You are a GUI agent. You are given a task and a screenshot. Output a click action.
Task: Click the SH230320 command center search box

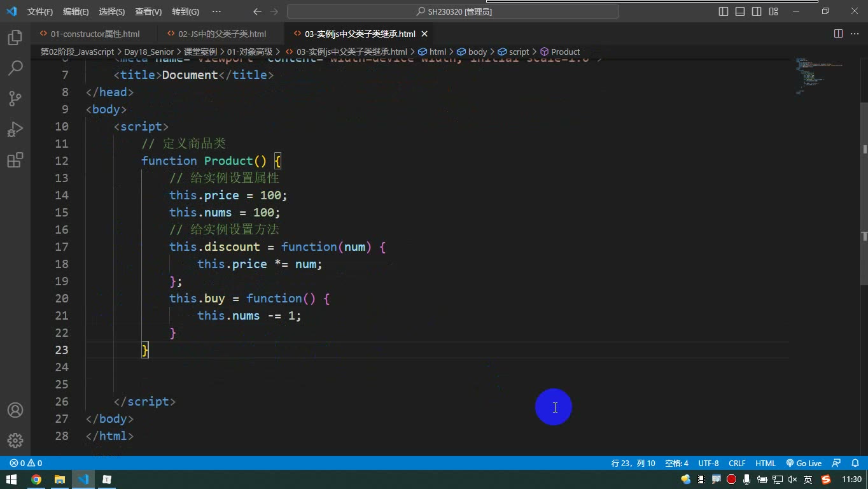click(453, 11)
